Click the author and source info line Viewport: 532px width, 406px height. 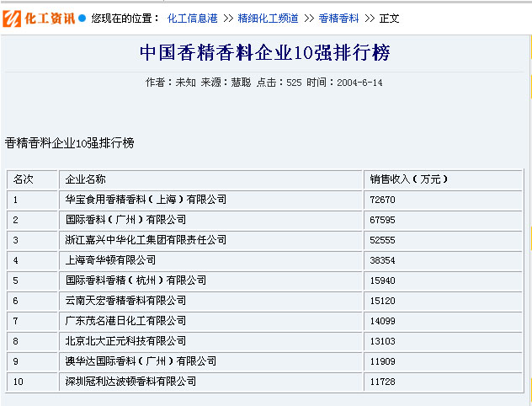coord(264,82)
